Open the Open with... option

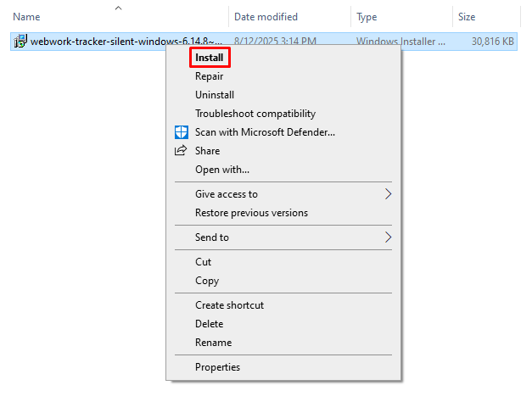(x=222, y=170)
